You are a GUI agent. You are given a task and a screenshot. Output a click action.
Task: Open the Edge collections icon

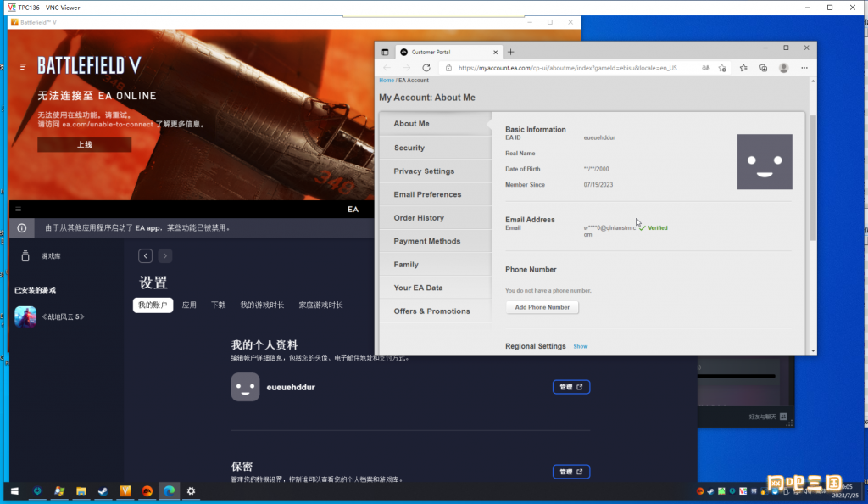coord(764,68)
